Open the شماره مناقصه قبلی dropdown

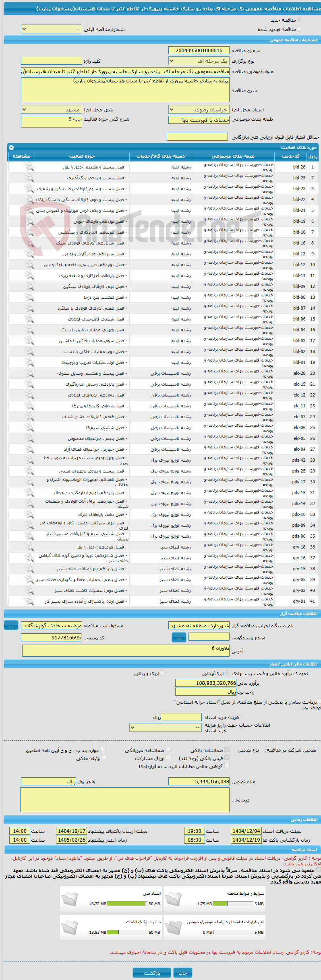52,29
